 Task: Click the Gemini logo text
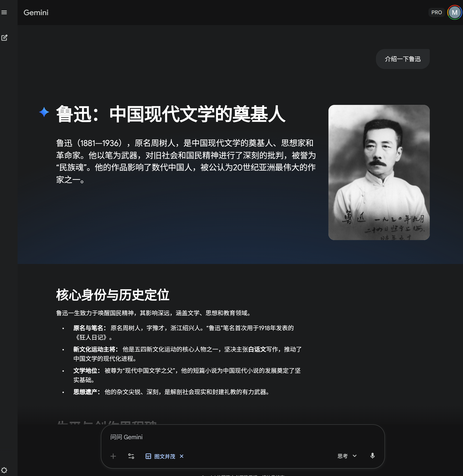point(36,12)
